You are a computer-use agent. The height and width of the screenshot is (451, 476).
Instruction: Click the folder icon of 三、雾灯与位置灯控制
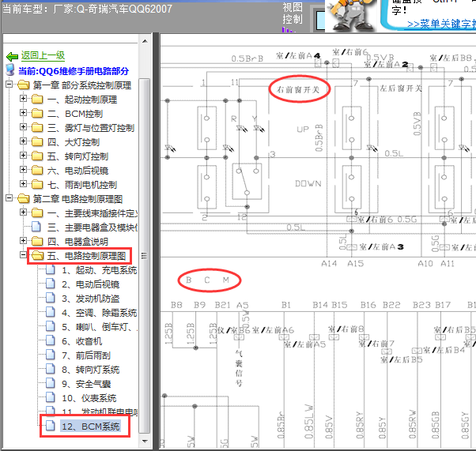(x=37, y=127)
